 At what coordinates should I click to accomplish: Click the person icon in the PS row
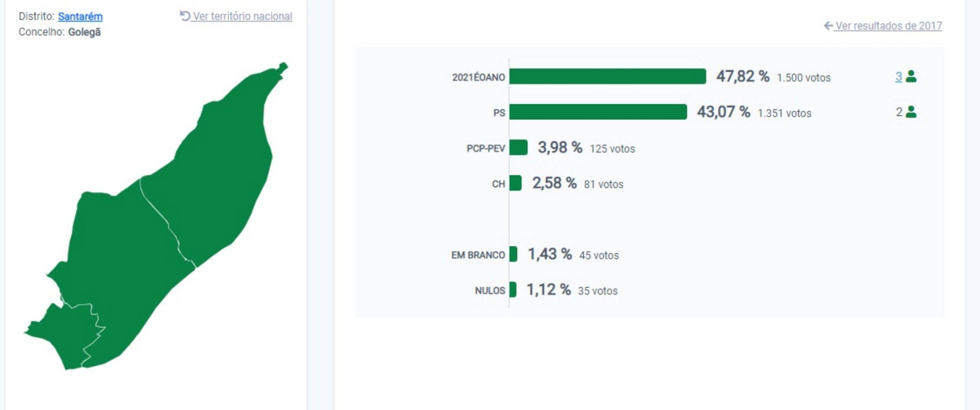[x=911, y=112]
